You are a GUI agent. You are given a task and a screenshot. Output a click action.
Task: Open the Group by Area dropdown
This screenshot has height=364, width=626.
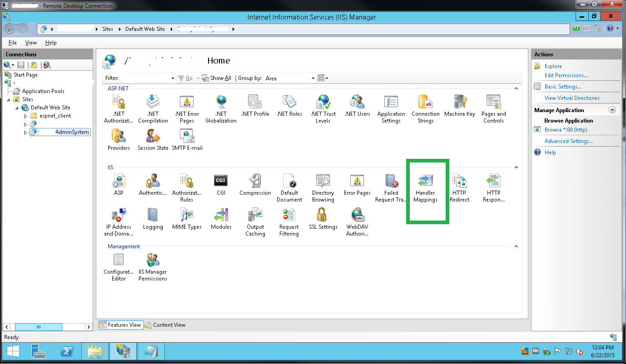click(312, 78)
